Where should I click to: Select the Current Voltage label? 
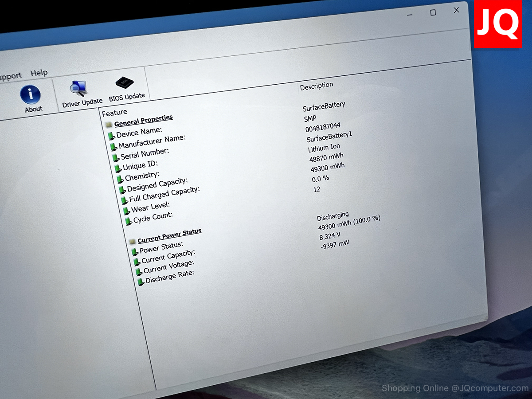pos(168,266)
